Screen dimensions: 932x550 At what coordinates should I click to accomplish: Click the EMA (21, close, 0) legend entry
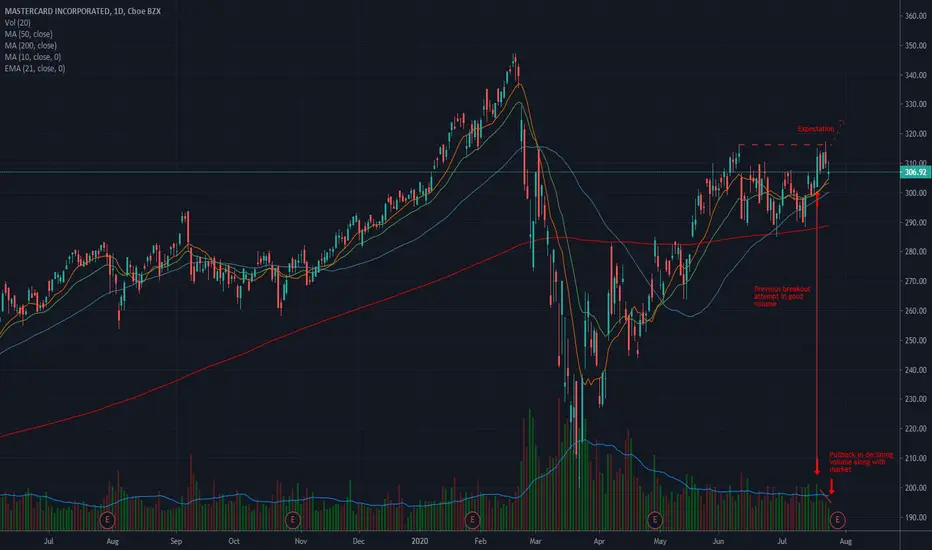34,68
